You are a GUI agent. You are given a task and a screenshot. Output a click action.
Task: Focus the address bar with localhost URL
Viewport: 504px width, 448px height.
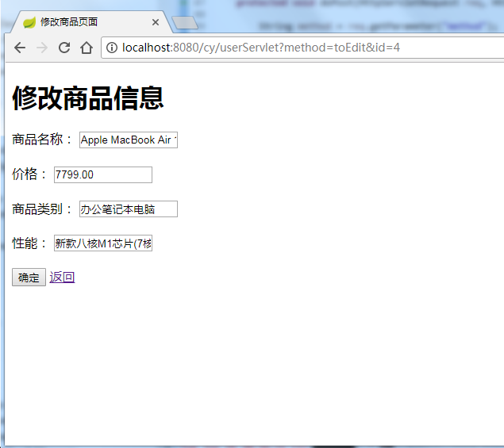click(x=302, y=48)
